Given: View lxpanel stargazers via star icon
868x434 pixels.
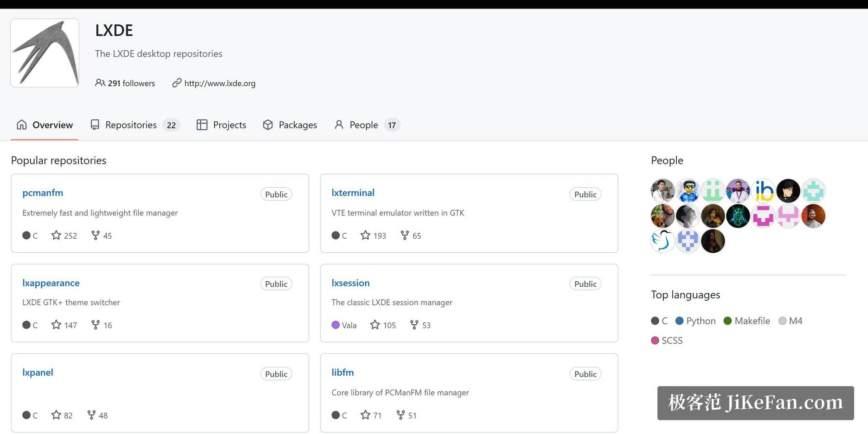Looking at the screenshot, I should click(x=56, y=415).
